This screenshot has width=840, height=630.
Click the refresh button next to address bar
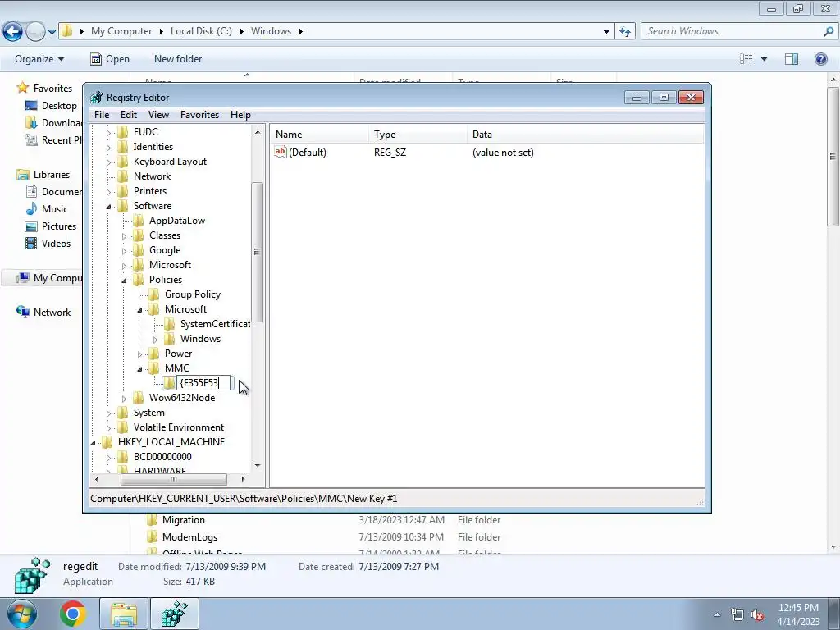[x=625, y=31]
